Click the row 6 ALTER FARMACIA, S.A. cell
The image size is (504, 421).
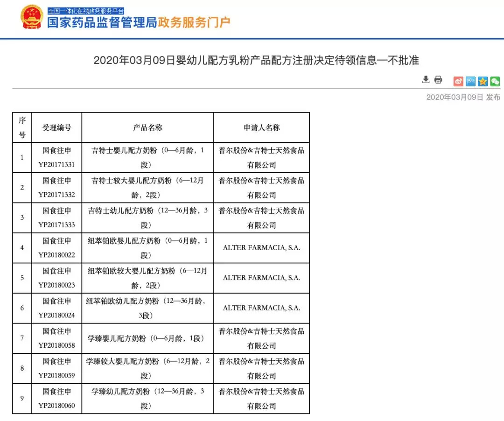(262, 308)
